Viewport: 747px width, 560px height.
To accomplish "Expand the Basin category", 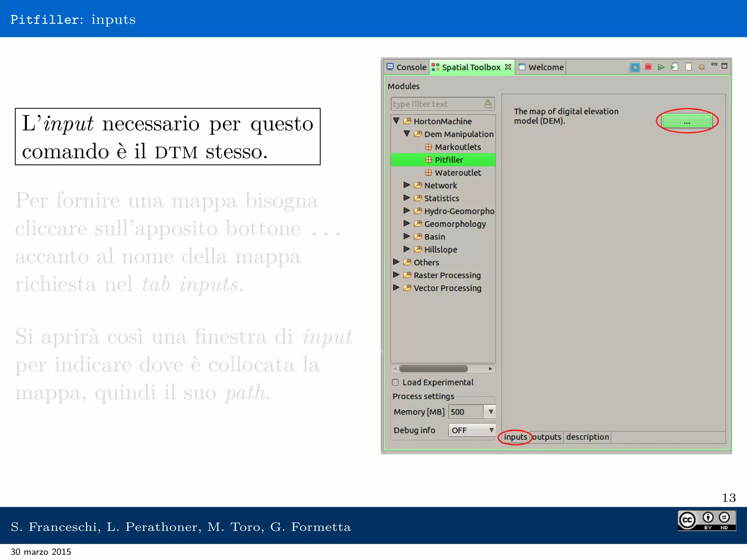I will coord(407,236).
